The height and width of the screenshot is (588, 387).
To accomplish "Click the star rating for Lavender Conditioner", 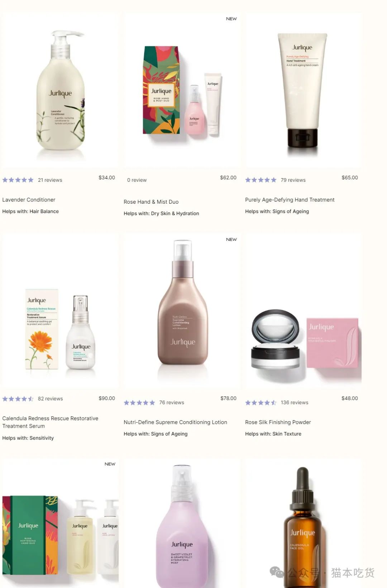I will [x=18, y=180].
